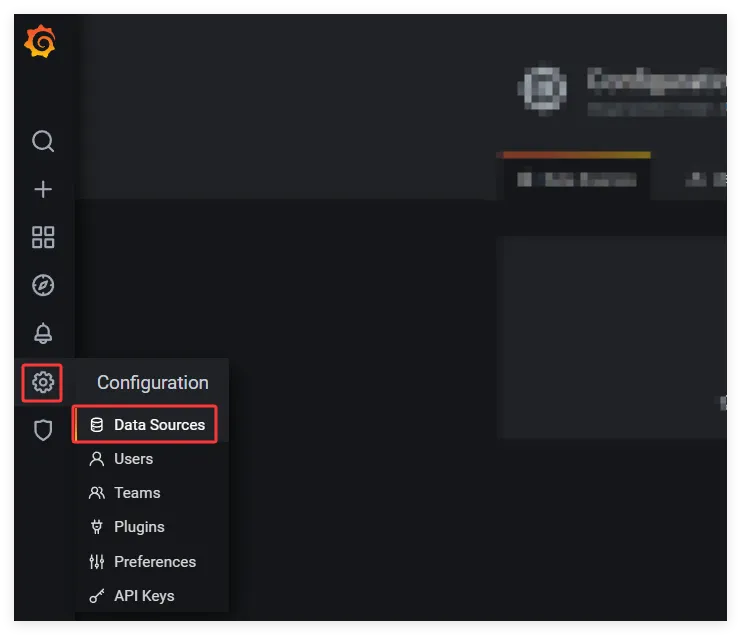This screenshot has height=635, width=741.
Task: Select the highlighted first tab on page
Action: coord(576,180)
